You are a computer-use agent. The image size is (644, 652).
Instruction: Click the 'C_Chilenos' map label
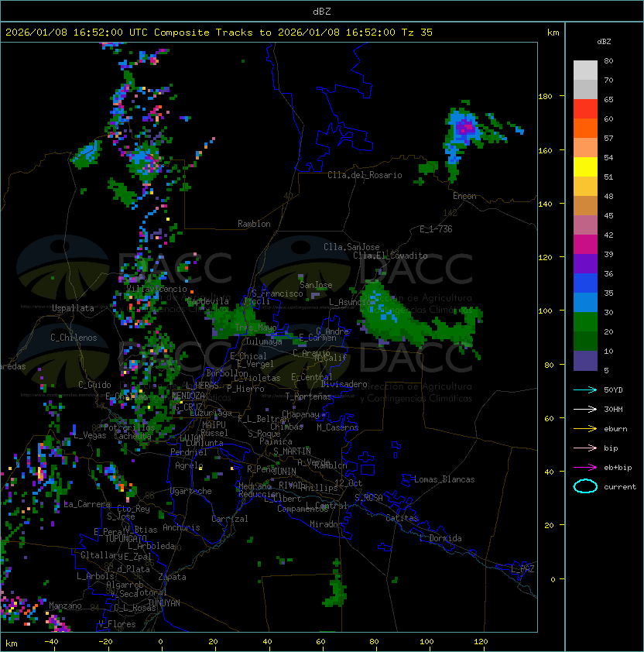click(74, 338)
